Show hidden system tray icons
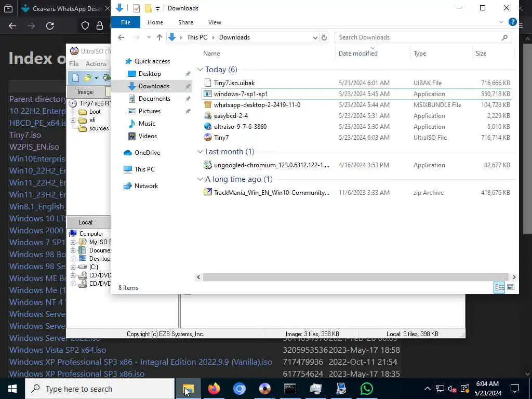This screenshot has height=399, width=532. click(428, 389)
